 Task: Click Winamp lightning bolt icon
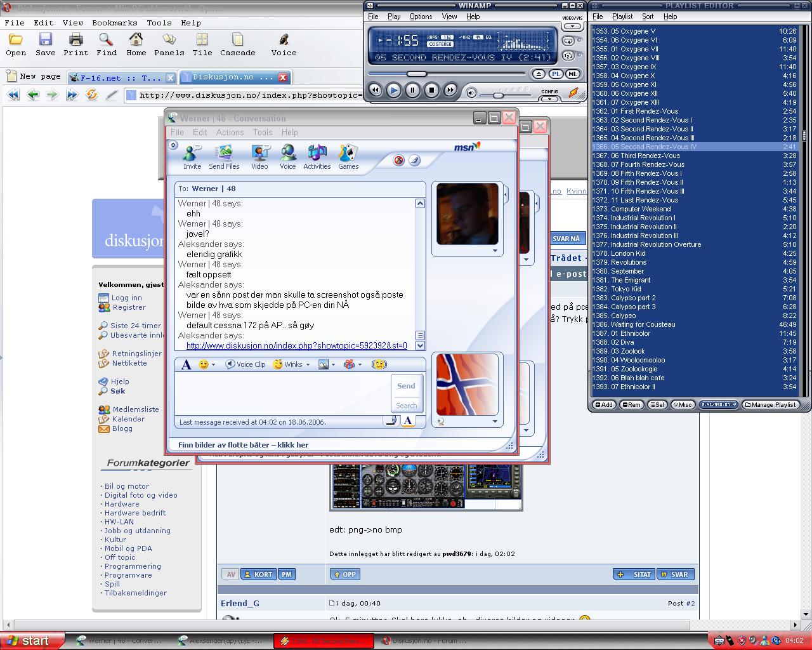[574, 93]
